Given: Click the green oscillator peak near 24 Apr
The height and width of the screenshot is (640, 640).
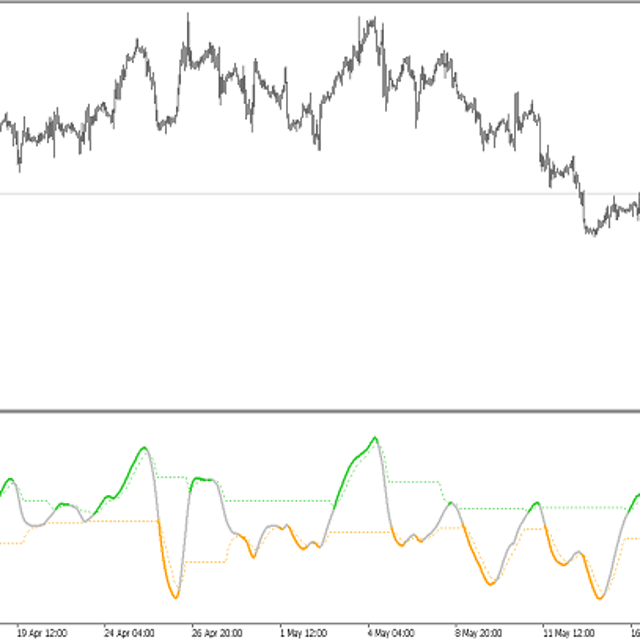Looking at the screenshot, I should coord(145,448).
